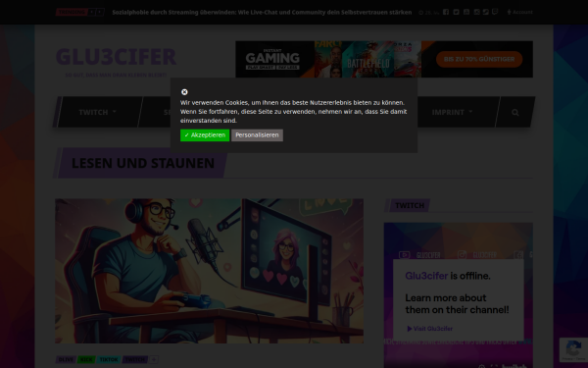Click the 'Bis zu 70% günstiger' ad button
The width and height of the screenshot is (588, 368).
[x=479, y=59]
